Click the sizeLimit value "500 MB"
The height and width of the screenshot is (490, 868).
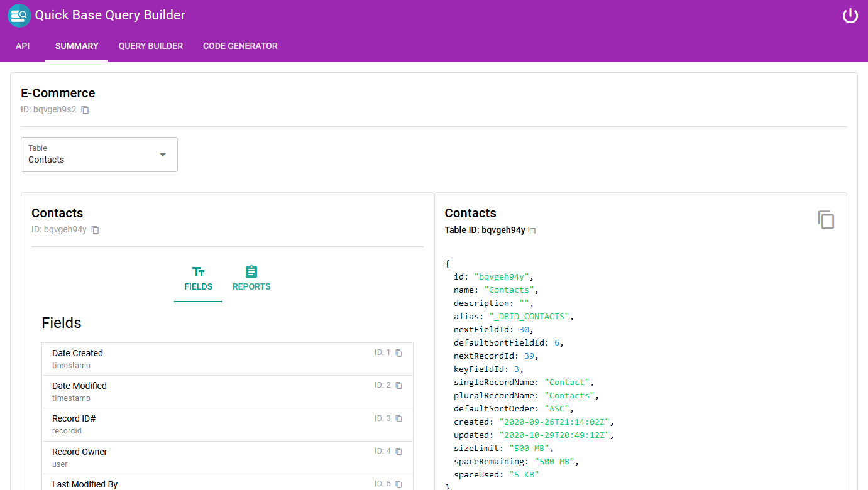point(529,449)
